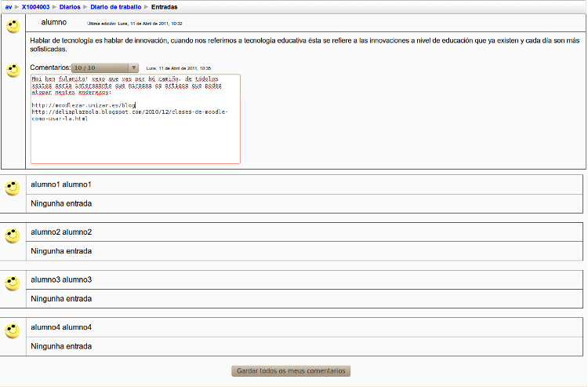The height and width of the screenshot is (387, 588).
Task: Open alumno1's profile picture icon
Action: 13,188
